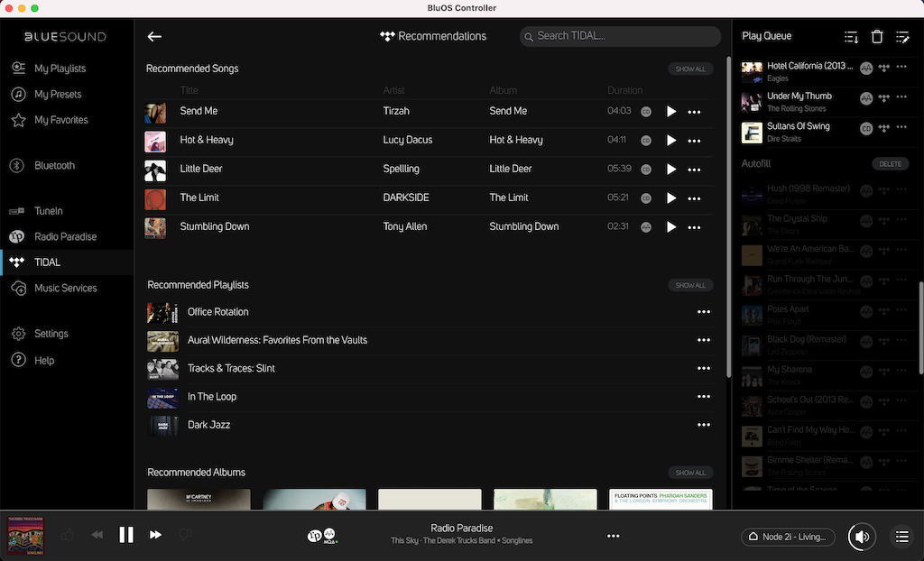
Task: Click the main content vertical scrollbar
Action: coord(729,216)
